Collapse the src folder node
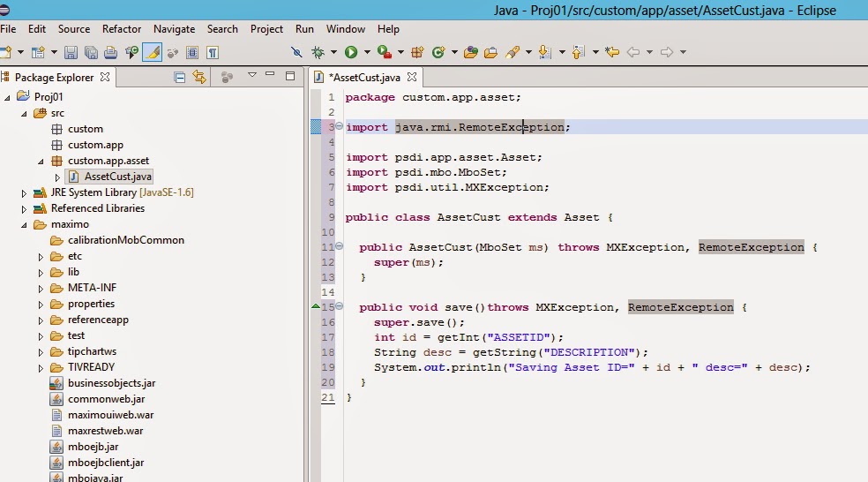The image size is (868, 482). tap(24, 114)
